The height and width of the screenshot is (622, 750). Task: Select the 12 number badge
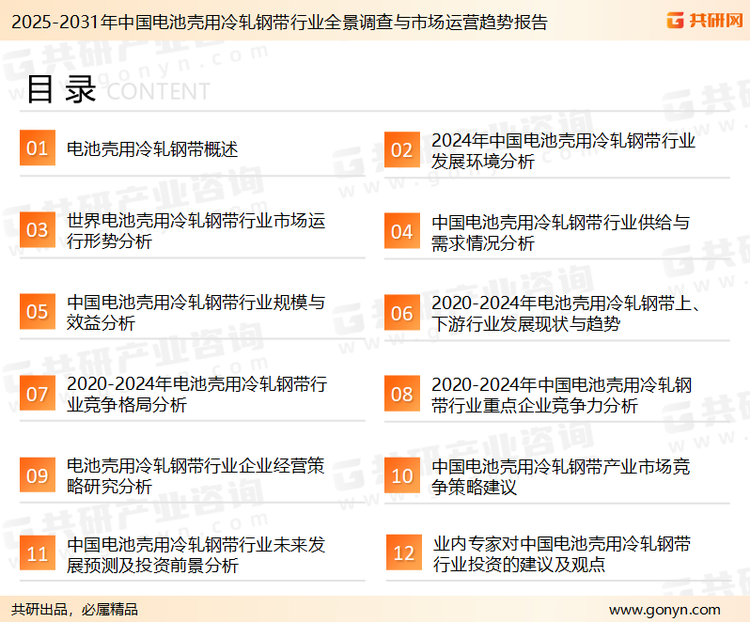[403, 554]
